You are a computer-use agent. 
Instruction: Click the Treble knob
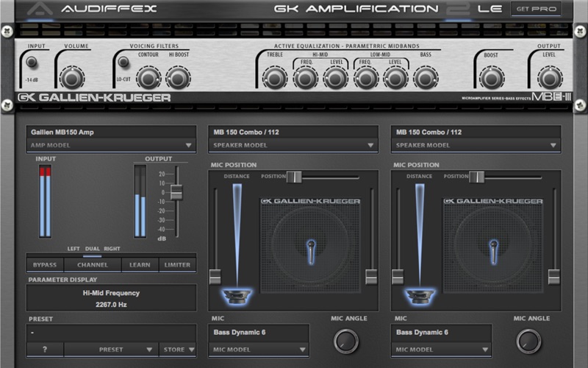point(274,78)
